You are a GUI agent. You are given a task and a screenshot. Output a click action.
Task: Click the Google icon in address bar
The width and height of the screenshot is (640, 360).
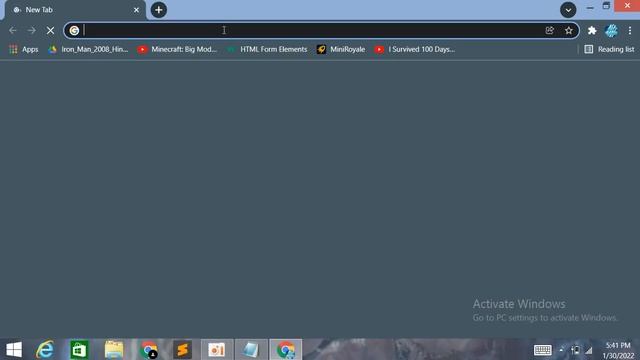pyautogui.click(x=74, y=31)
